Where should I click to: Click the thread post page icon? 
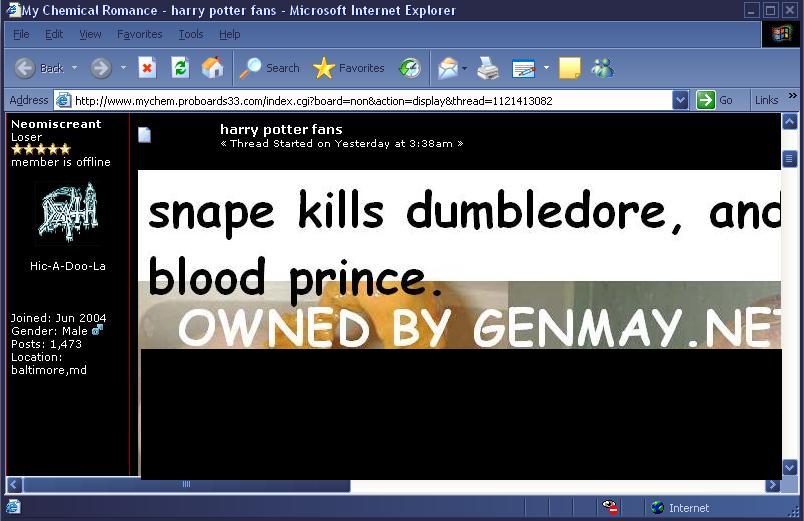tap(145, 135)
